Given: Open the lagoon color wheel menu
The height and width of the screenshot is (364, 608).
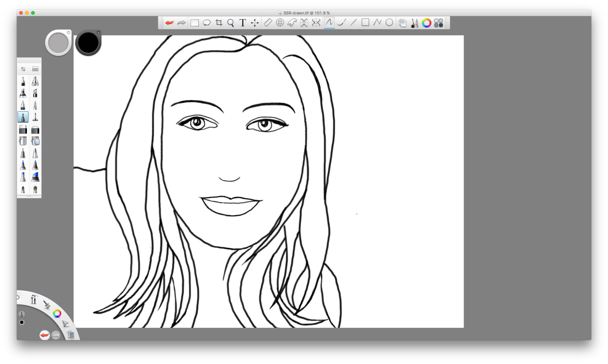Looking at the screenshot, I should point(57,313).
